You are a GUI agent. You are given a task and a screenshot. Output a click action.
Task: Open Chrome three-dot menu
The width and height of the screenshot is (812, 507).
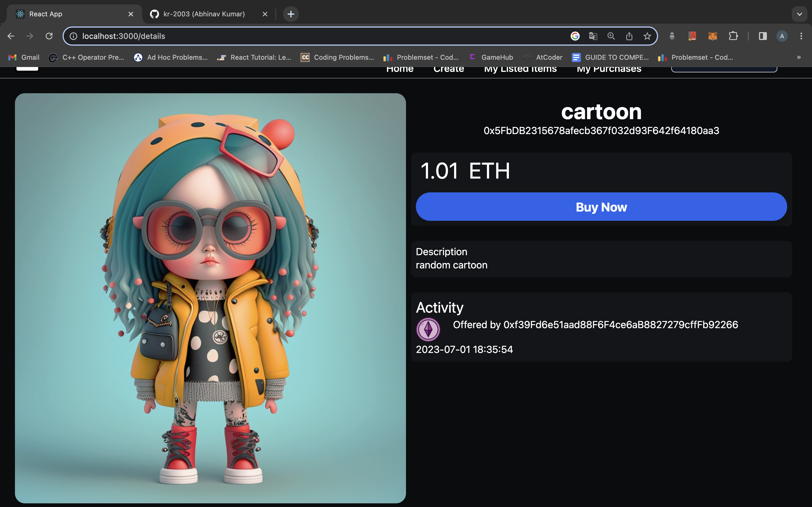(801, 36)
